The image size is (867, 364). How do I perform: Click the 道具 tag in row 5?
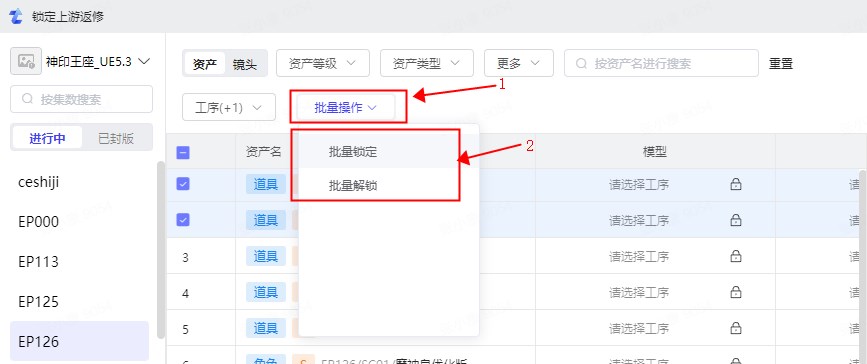pos(265,328)
